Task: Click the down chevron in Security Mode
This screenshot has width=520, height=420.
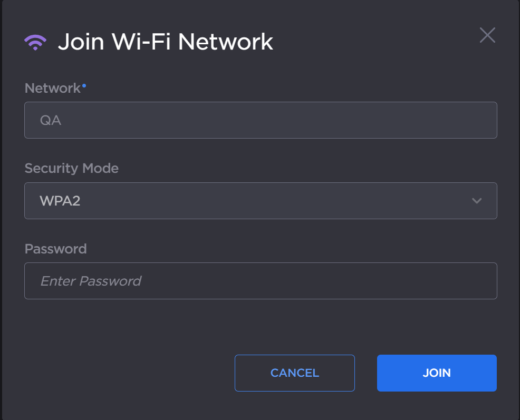Action: pyautogui.click(x=477, y=201)
